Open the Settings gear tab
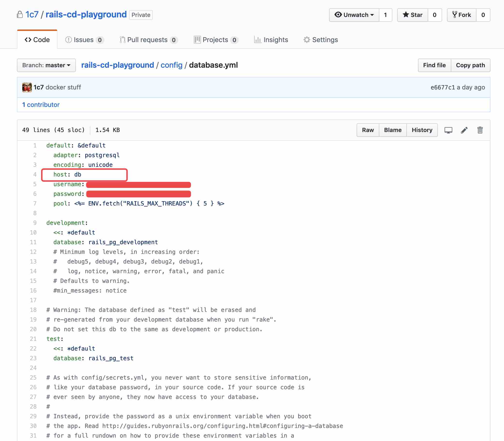 321,40
